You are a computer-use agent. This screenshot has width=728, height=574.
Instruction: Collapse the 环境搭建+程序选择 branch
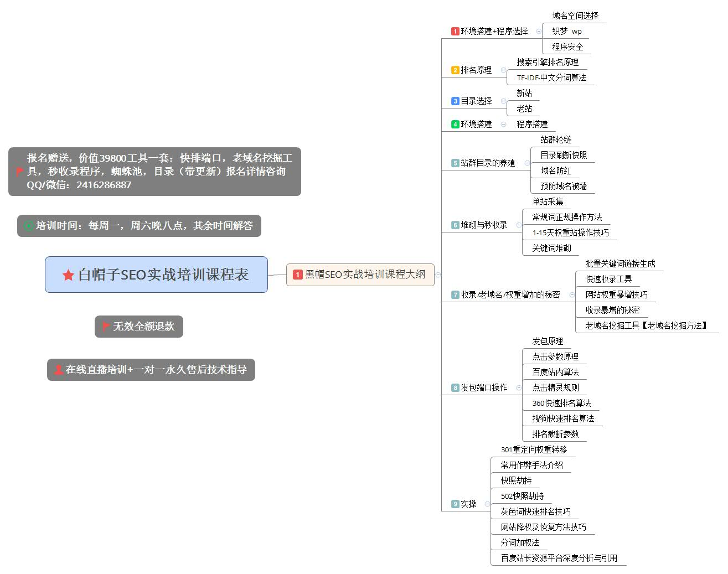pyautogui.click(x=538, y=32)
